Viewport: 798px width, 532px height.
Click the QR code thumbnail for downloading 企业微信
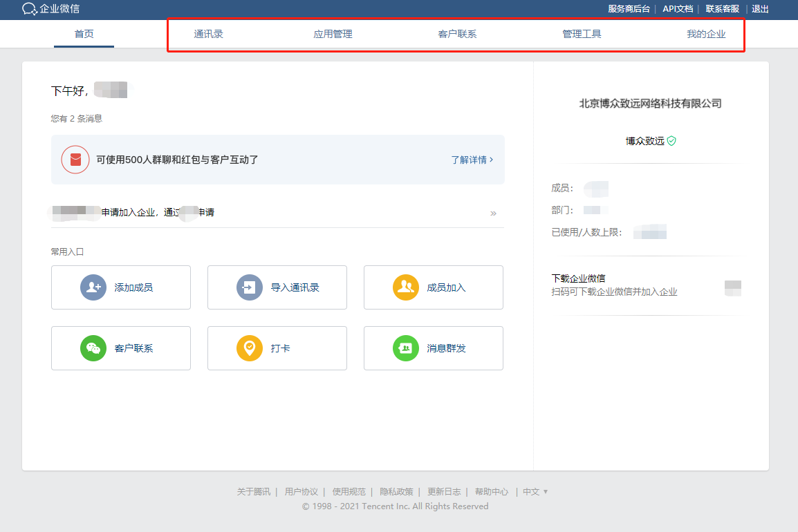pos(733,288)
